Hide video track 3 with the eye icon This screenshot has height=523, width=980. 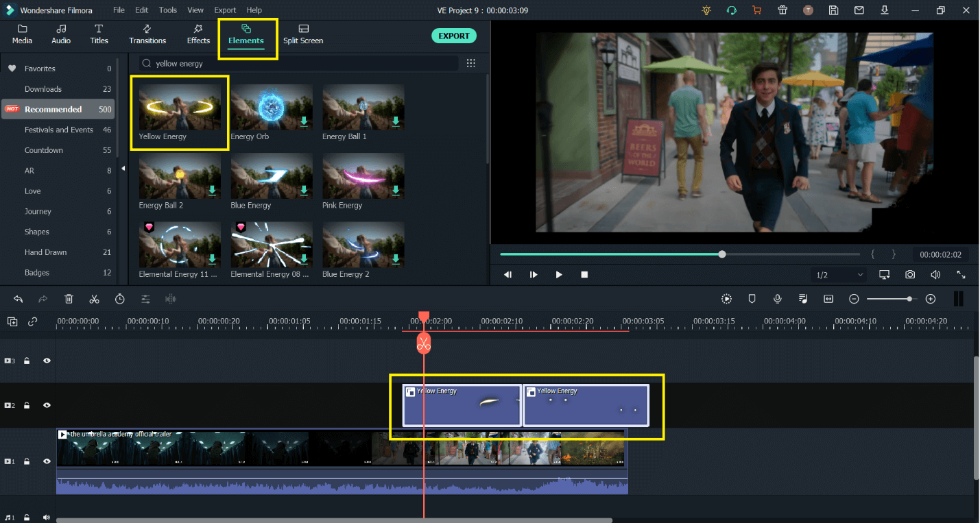tap(47, 361)
